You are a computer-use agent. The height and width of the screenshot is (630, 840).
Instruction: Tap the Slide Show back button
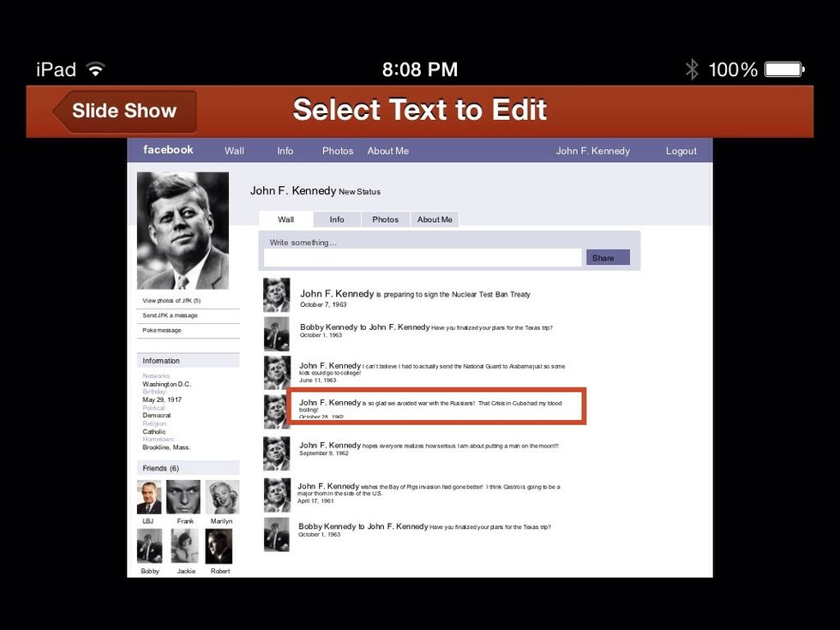tap(125, 111)
